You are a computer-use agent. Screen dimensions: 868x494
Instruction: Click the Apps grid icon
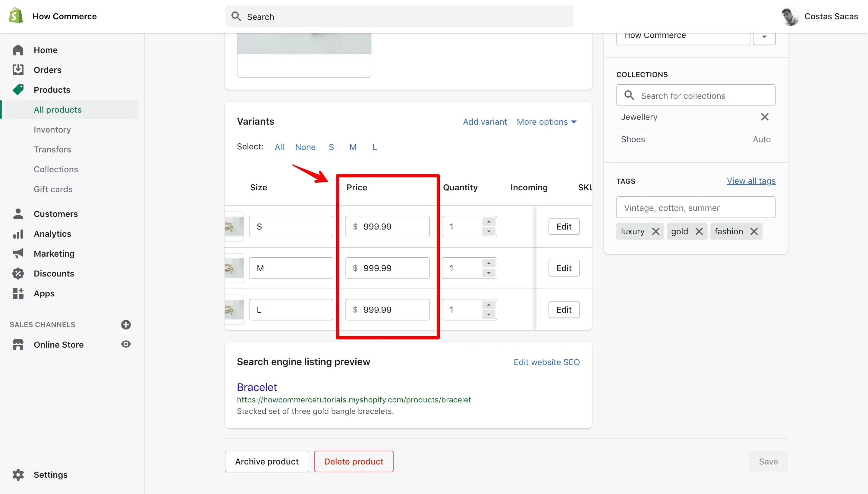[18, 293]
